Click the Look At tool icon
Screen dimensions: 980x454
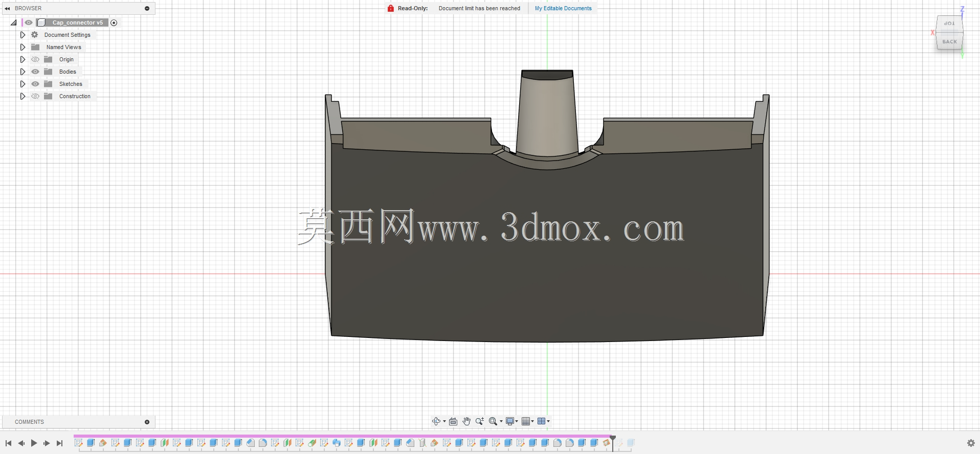(x=453, y=421)
